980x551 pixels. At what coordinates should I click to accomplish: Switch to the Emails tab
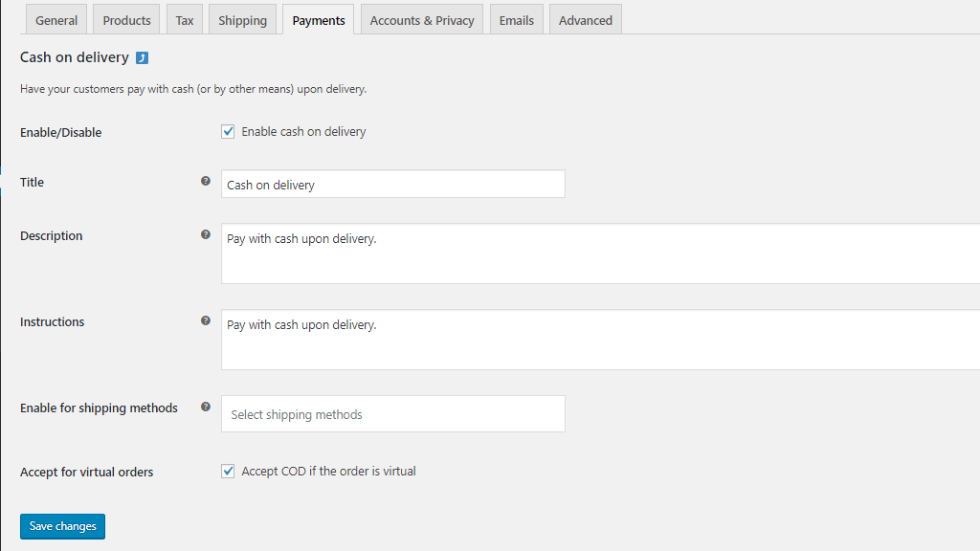click(x=517, y=20)
